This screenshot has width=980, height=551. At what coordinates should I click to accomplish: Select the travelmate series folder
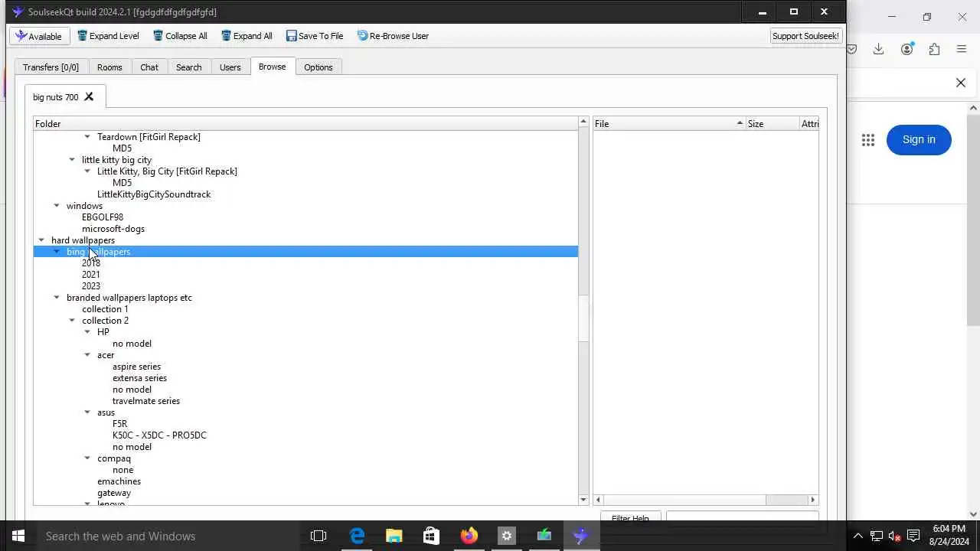point(146,401)
